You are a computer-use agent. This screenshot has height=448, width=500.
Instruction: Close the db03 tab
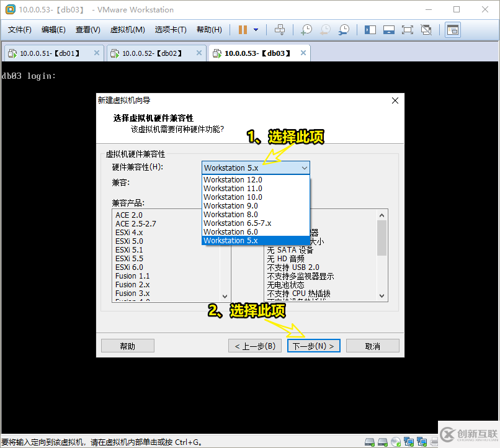coord(303,53)
